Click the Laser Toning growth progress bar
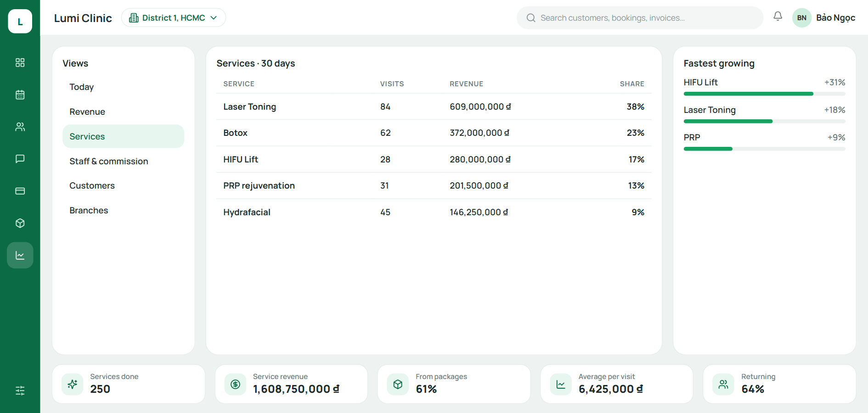 764,121
